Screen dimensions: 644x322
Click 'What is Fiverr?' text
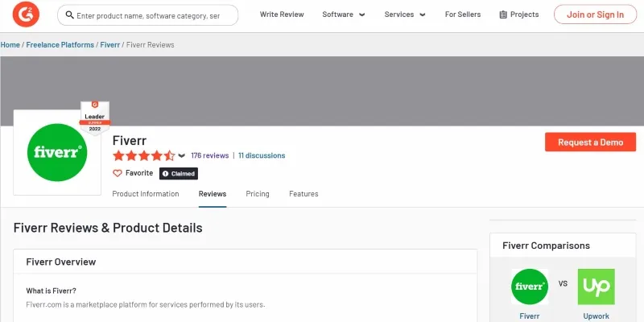pos(51,291)
